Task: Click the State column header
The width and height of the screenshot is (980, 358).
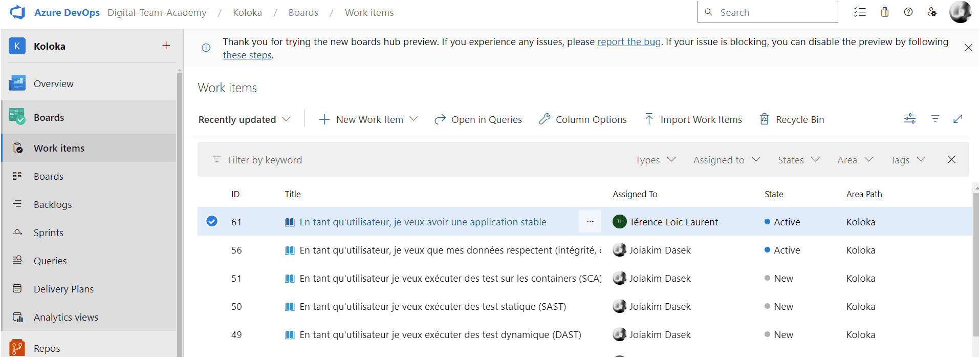Action: 774,194
